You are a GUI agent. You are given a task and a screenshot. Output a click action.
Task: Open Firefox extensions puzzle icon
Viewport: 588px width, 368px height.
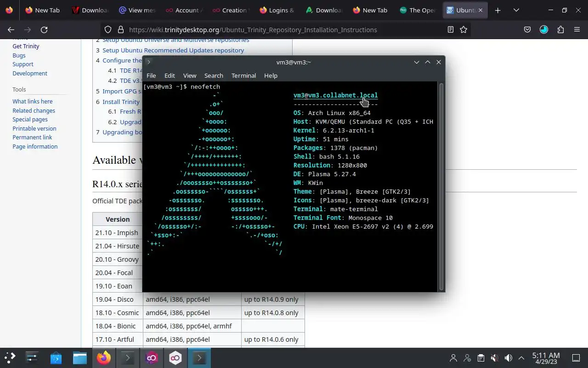[560, 29]
